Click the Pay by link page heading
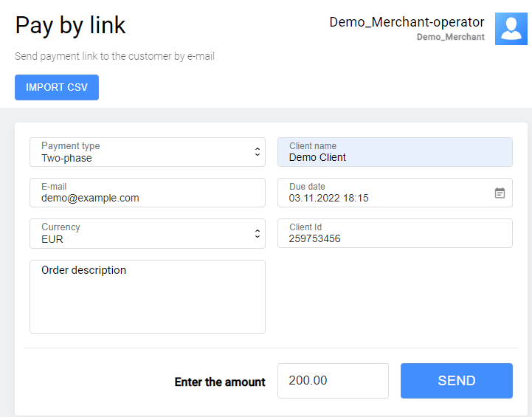 [71, 25]
